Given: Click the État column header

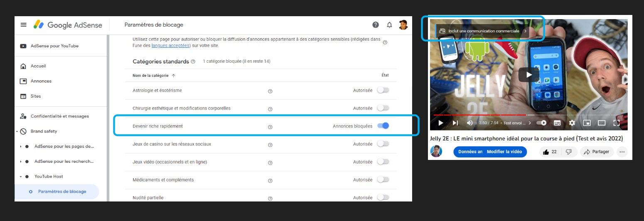Looking at the screenshot, I should point(385,75).
